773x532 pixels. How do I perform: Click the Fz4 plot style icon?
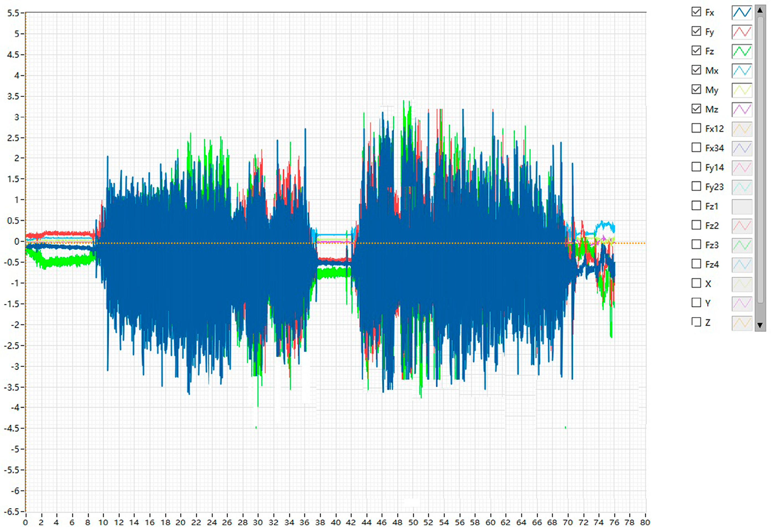coord(742,264)
